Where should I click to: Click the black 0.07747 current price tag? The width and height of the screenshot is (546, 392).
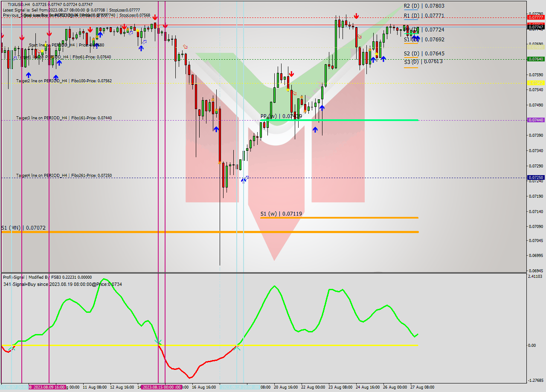click(x=536, y=28)
